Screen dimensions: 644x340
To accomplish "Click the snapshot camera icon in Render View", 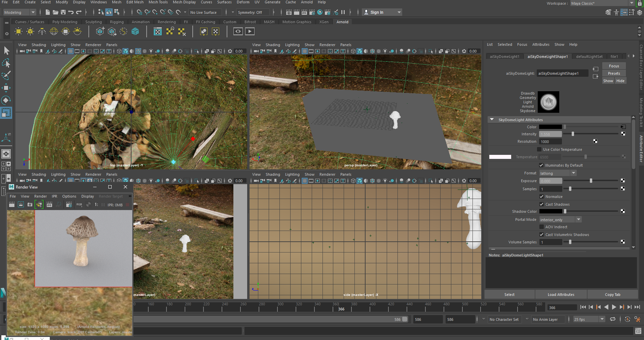I will 30,205.
